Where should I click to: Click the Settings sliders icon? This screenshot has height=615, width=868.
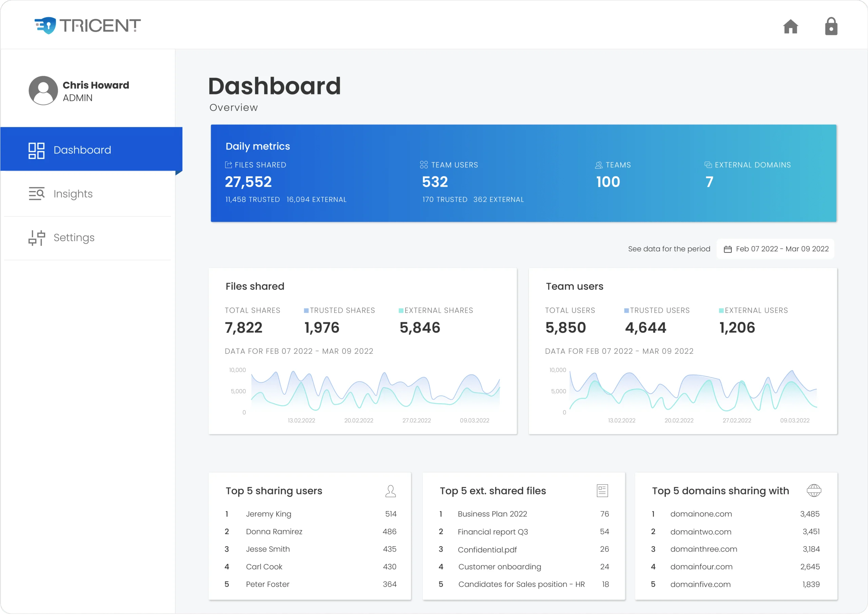pyautogui.click(x=36, y=238)
